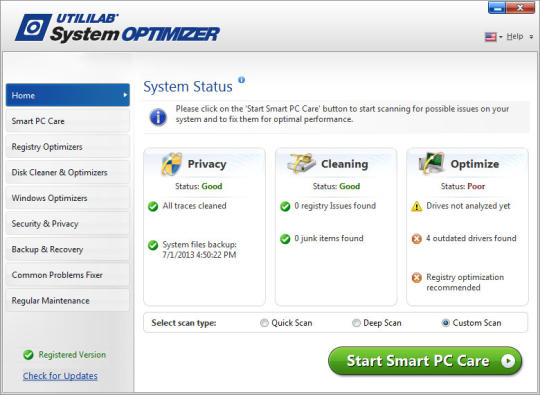Click the Optimize monitor icon

(x=431, y=163)
